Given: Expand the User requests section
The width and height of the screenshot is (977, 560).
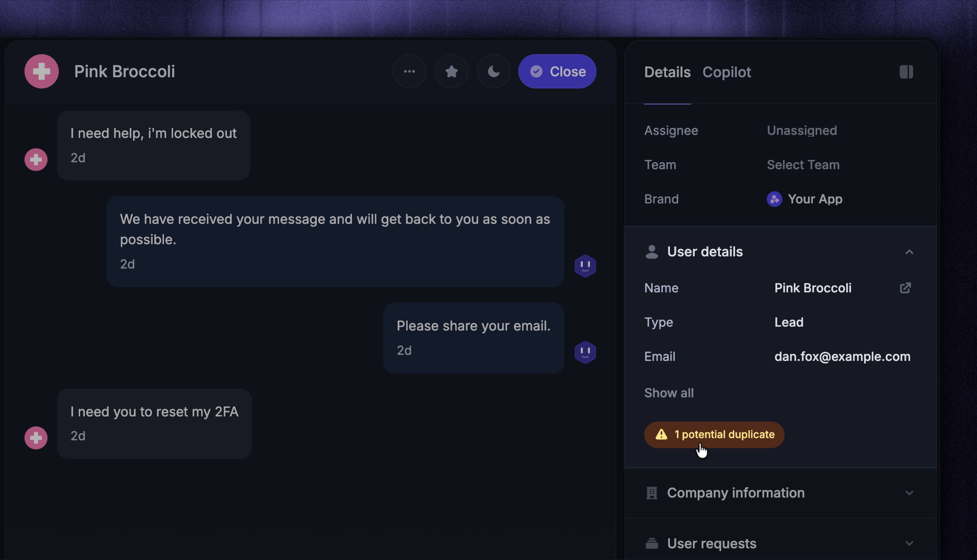Looking at the screenshot, I should click(x=910, y=543).
